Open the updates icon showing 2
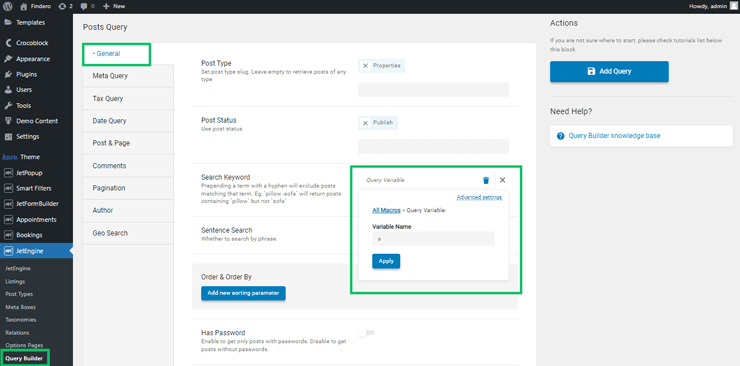 point(62,6)
